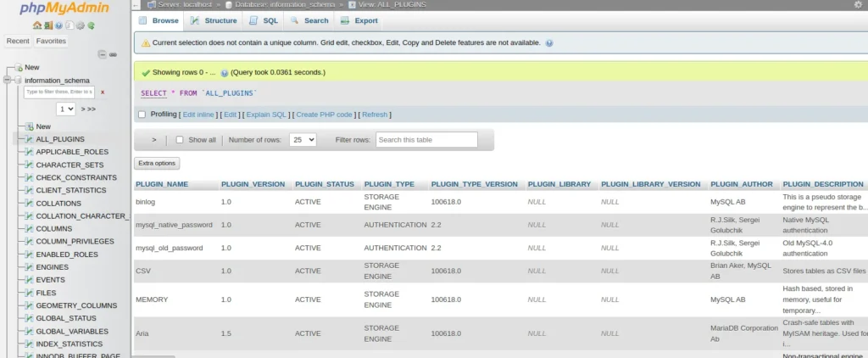Screen dimensions: 868x358
Task: Click new database icon at tree top
Action: (19, 67)
